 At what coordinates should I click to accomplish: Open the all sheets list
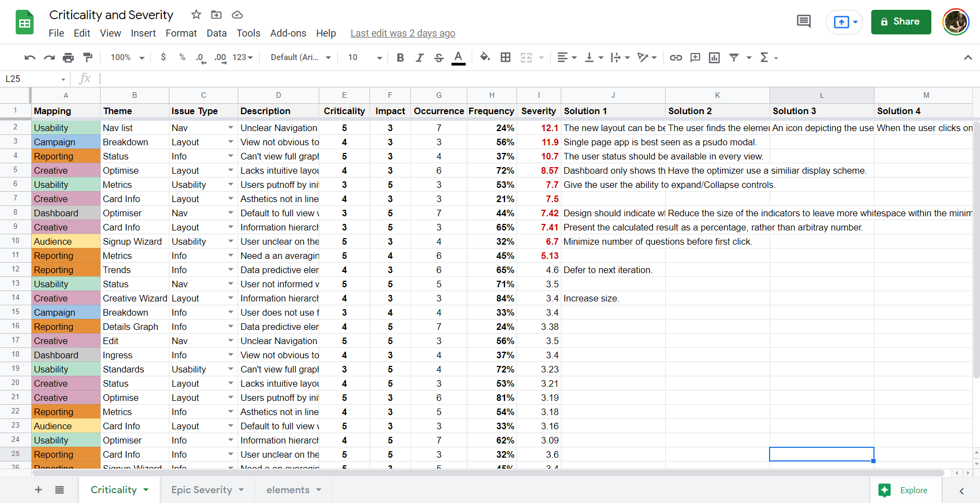coord(60,490)
